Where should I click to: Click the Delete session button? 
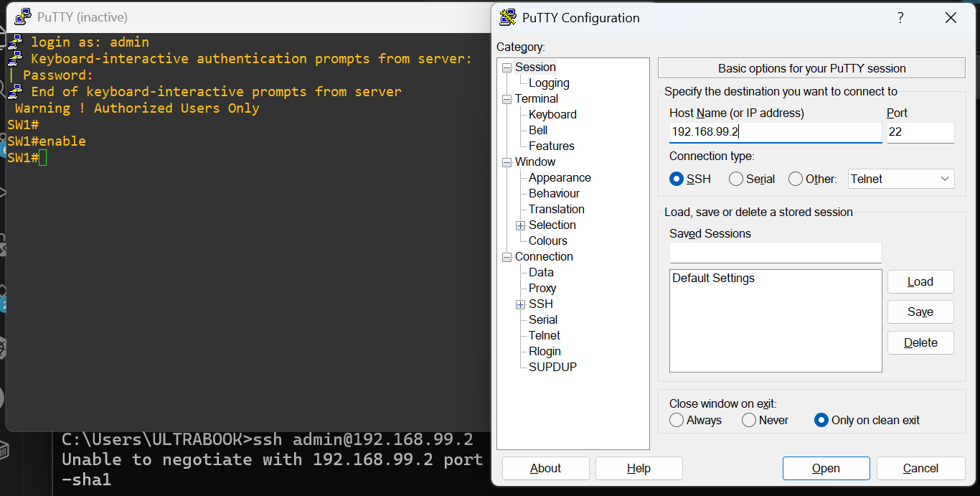click(x=920, y=343)
